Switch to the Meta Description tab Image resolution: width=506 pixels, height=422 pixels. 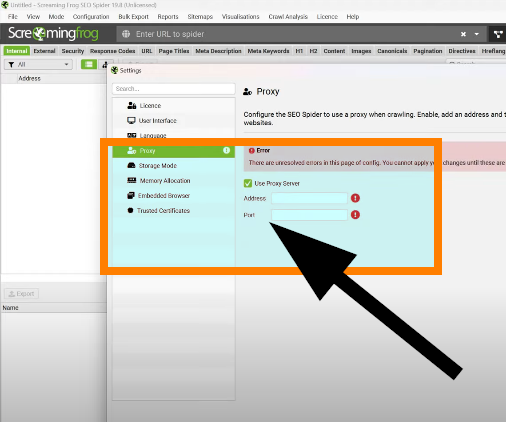click(x=218, y=51)
